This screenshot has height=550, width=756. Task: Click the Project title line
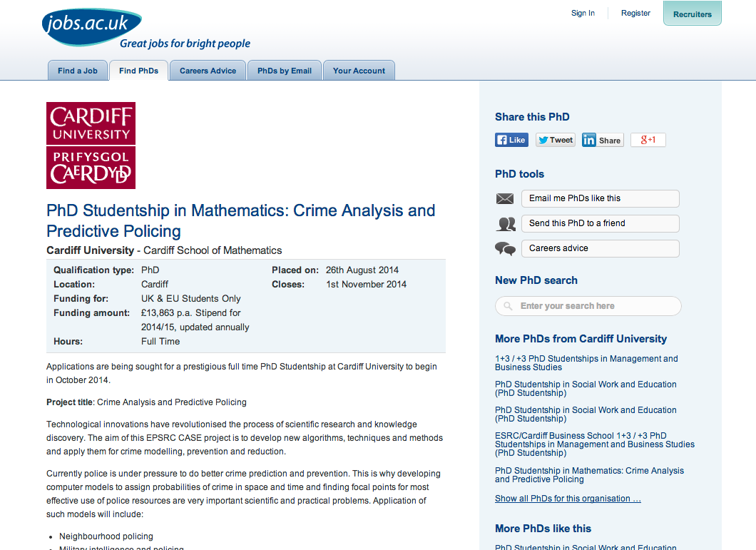click(x=146, y=402)
